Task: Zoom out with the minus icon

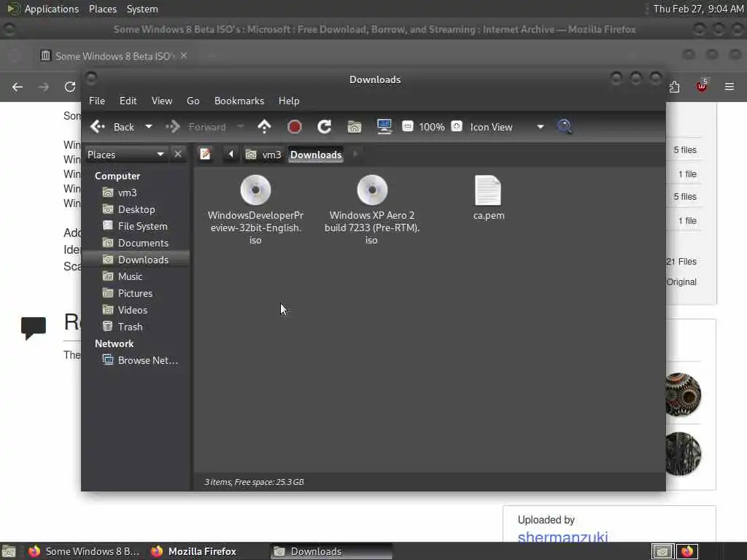Action: (x=407, y=126)
